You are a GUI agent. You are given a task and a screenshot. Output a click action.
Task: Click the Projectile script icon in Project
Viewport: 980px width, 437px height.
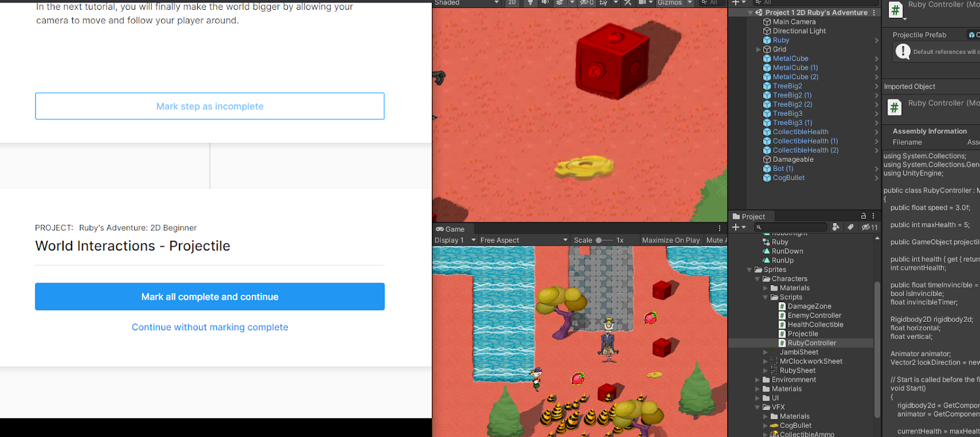(x=782, y=334)
